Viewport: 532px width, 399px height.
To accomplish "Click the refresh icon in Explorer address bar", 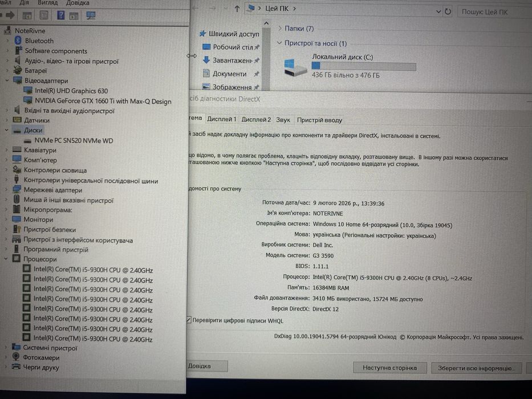I will (x=448, y=11).
